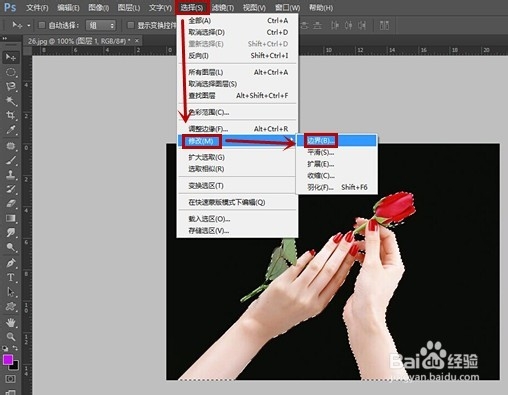
Task: Select the Pen tool
Action: pos(11,263)
